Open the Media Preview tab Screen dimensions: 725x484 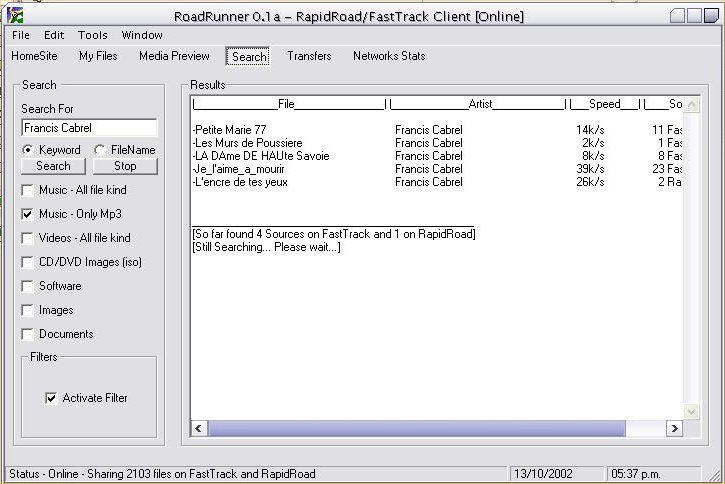pos(174,56)
